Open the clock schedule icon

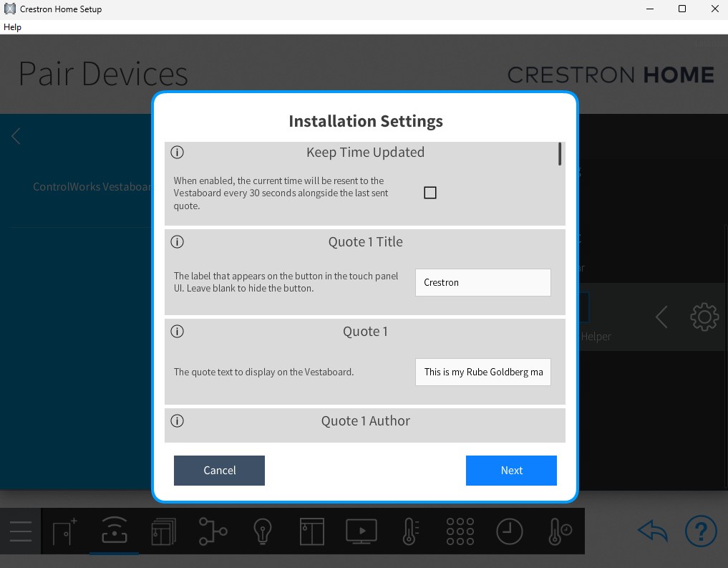(510, 531)
